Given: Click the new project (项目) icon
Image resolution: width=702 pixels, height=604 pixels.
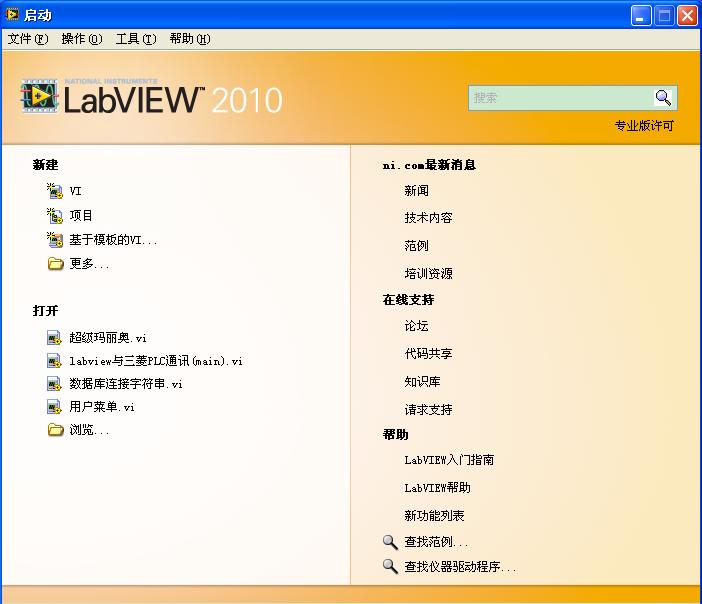Looking at the screenshot, I should click(x=55, y=215).
